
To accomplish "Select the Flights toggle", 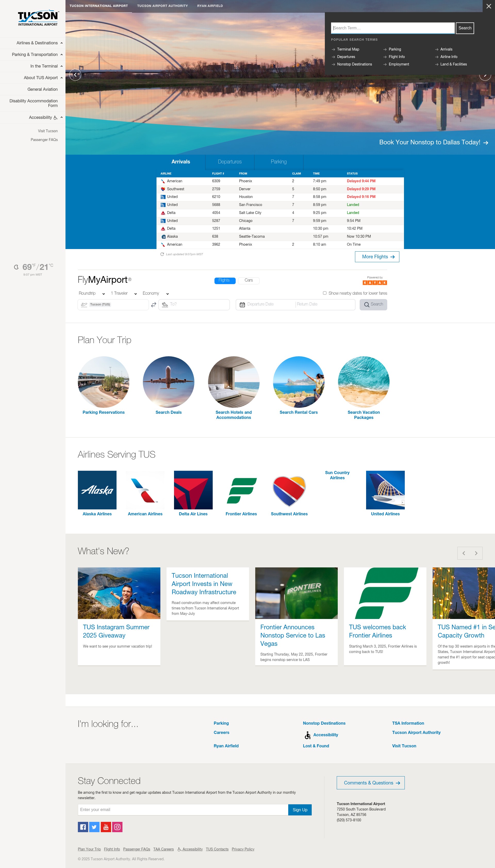I will point(225,280).
